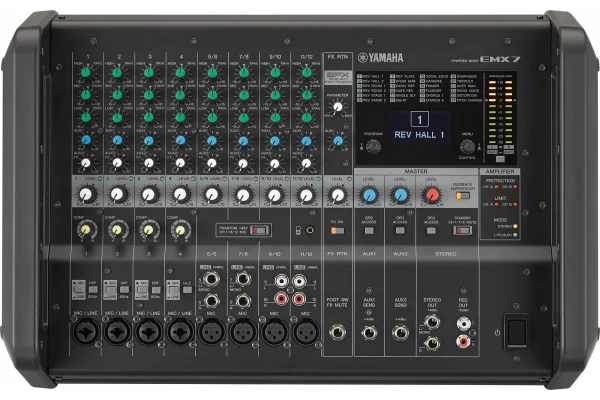Select white RCA input 9 L
The height and width of the screenshot is (400, 600).
[281, 282]
